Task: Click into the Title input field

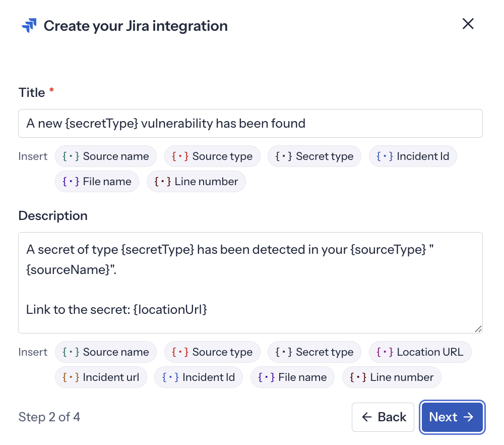Action: (250, 123)
